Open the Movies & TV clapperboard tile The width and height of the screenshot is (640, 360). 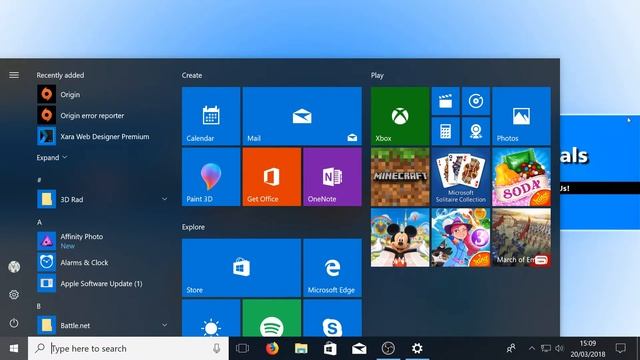(x=445, y=101)
